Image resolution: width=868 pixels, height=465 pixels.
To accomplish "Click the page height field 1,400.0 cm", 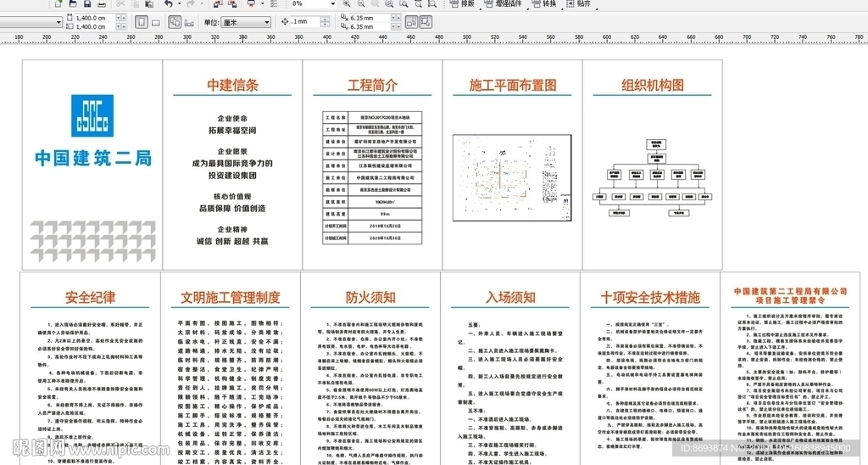I will click(x=95, y=26).
